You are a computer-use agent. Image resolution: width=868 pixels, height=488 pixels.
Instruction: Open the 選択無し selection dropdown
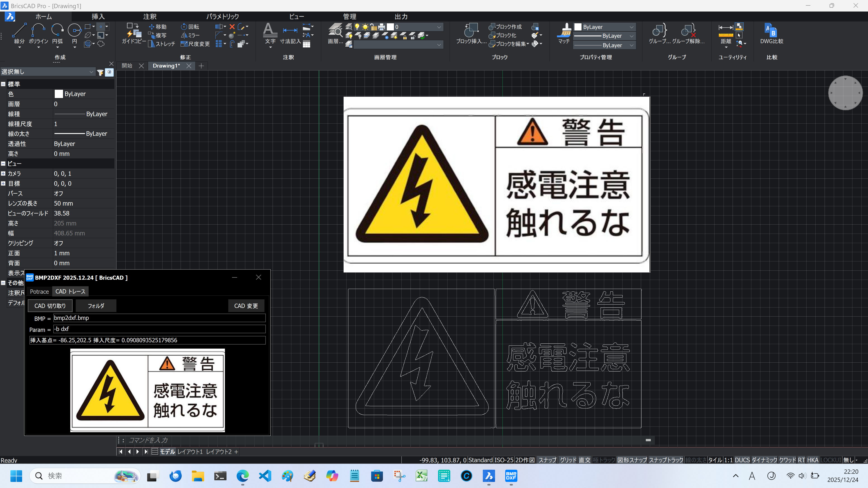tap(47, 72)
